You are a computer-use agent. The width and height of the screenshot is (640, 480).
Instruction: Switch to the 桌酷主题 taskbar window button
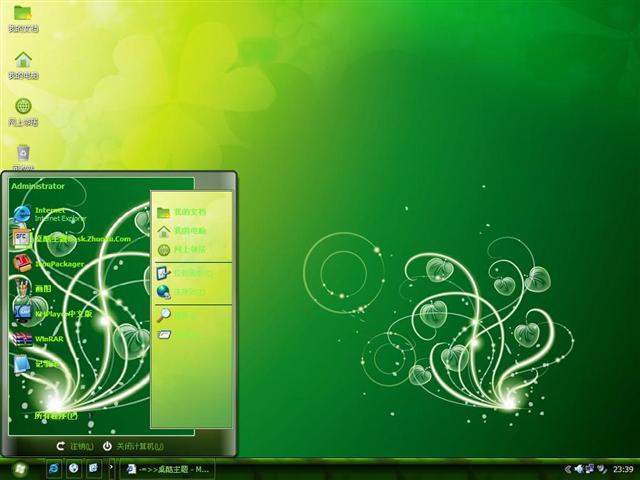[167, 469]
